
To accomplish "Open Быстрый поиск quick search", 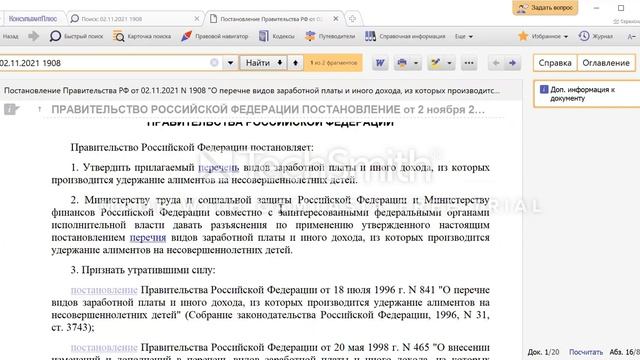I will pos(76,36).
